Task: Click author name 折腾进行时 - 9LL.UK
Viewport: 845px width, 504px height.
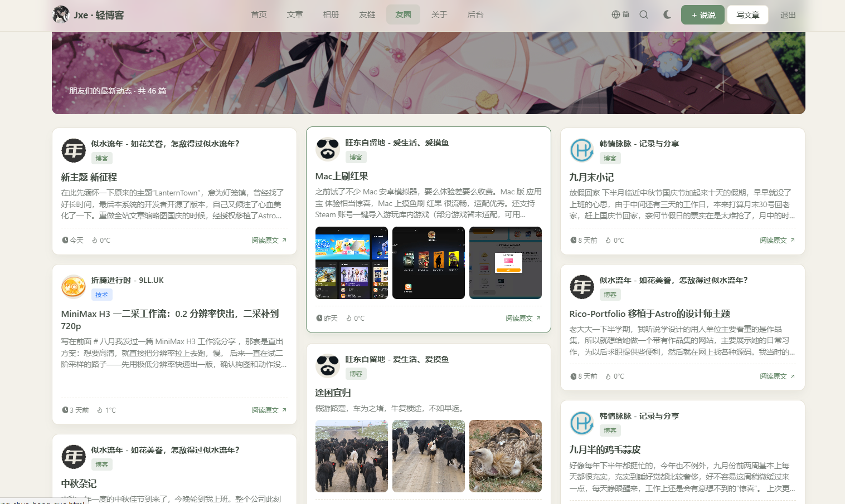Action: click(x=128, y=280)
